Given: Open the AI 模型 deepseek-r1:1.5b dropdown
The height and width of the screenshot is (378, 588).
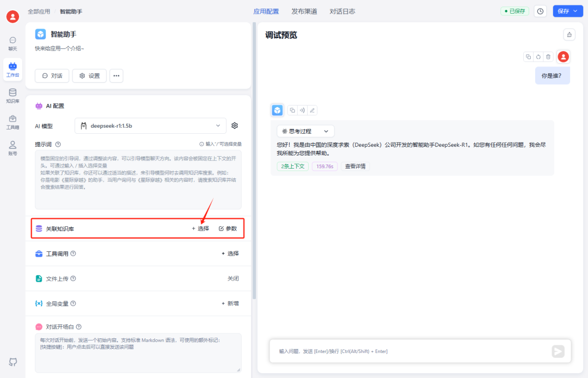Looking at the screenshot, I should [150, 126].
